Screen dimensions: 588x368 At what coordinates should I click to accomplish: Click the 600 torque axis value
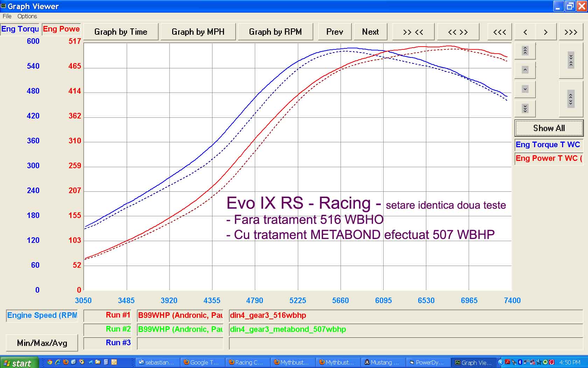[x=33, y=41]
